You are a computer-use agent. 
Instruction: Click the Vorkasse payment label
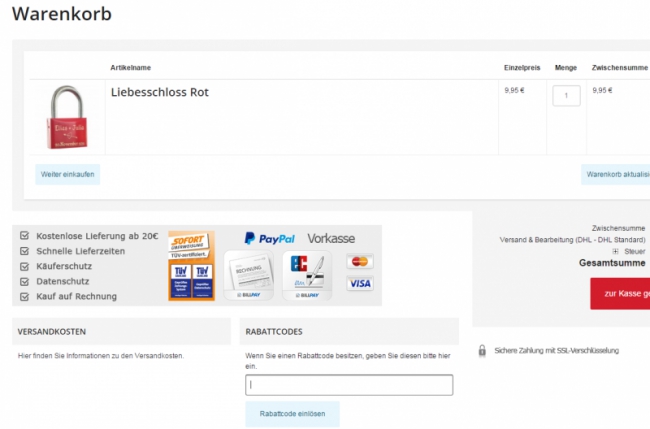[331, 239]
